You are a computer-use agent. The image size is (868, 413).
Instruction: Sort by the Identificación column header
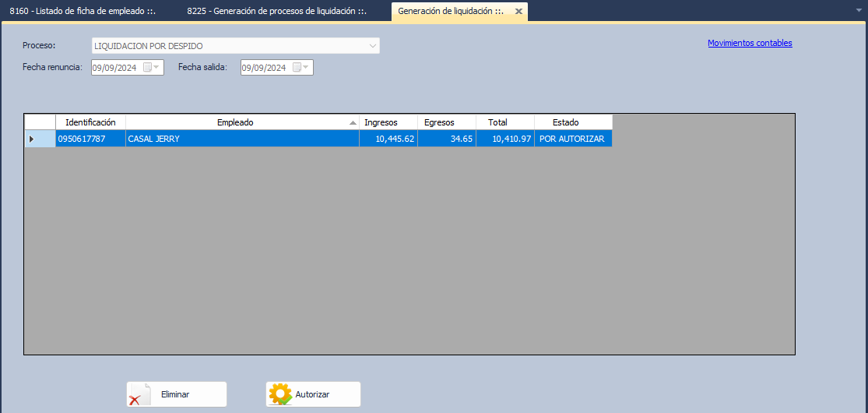tap(90, 122)
